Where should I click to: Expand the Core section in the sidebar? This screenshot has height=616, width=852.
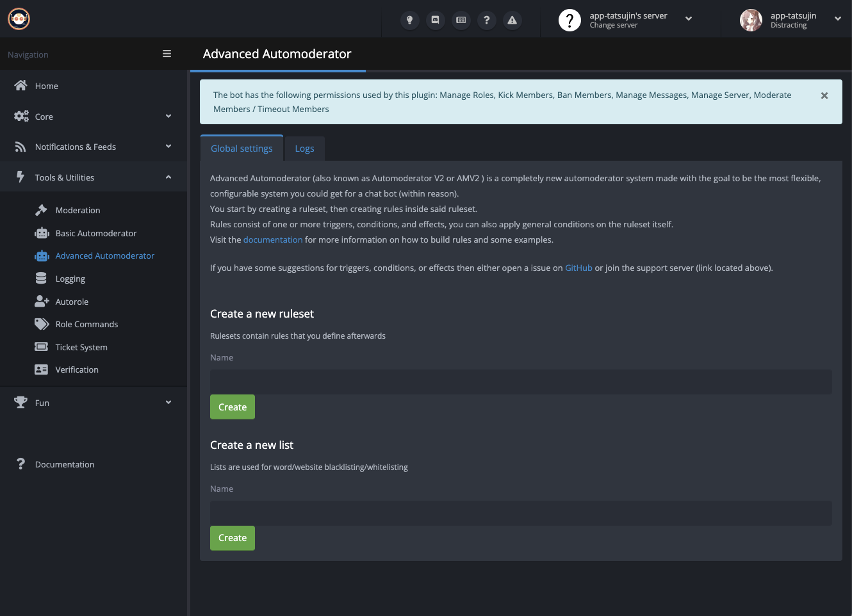tap(93, 117)
